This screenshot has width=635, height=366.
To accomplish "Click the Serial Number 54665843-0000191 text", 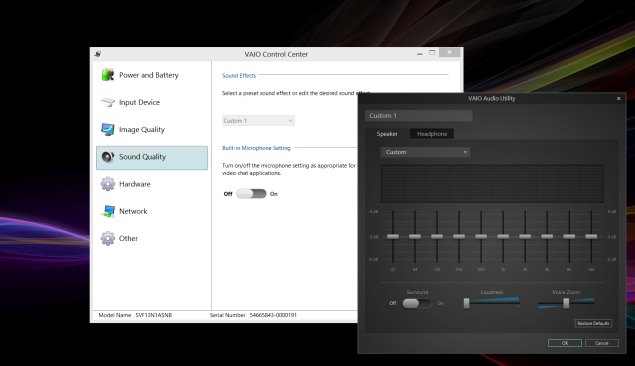I will pos(253,315).
